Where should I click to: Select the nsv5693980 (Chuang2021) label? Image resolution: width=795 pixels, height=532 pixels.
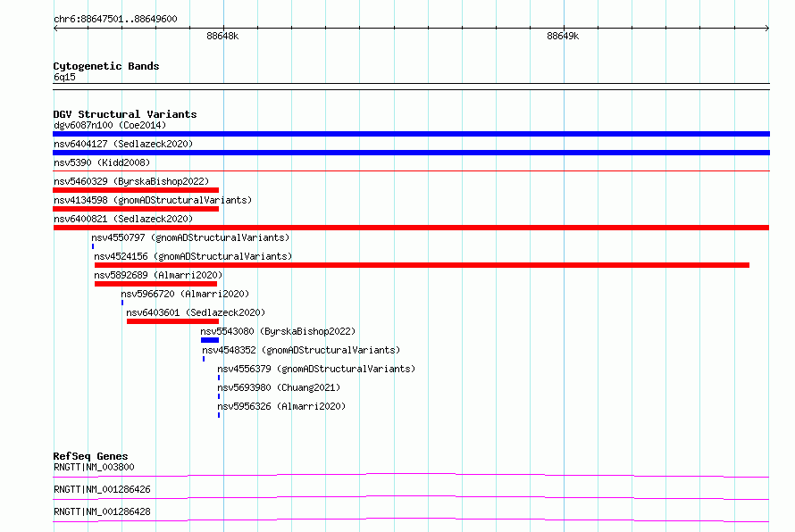(x=279, y=387)
